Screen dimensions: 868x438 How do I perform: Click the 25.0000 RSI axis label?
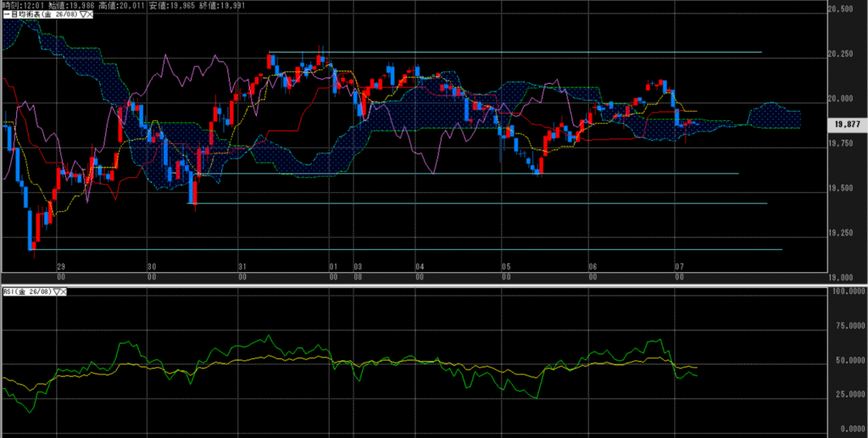848,394
